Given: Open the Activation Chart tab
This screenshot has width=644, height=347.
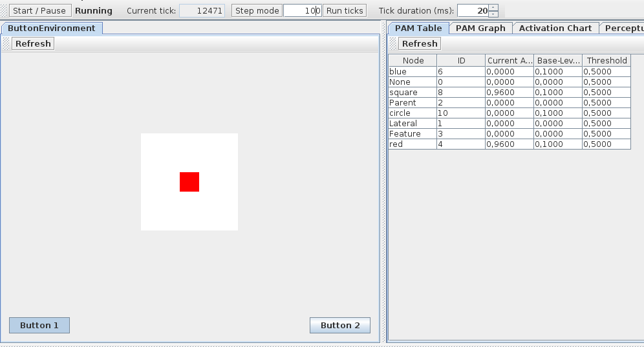Looking at the screenshot, I should [555, 28].
